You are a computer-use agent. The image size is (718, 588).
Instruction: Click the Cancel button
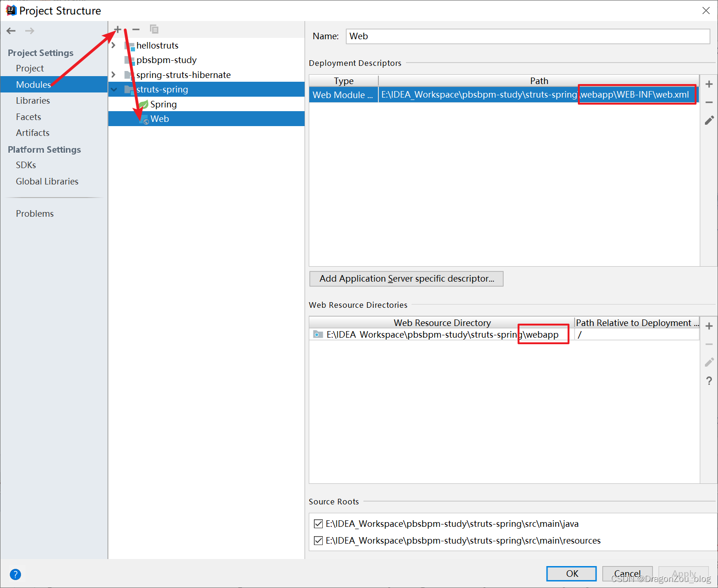(x=627, y=574)
